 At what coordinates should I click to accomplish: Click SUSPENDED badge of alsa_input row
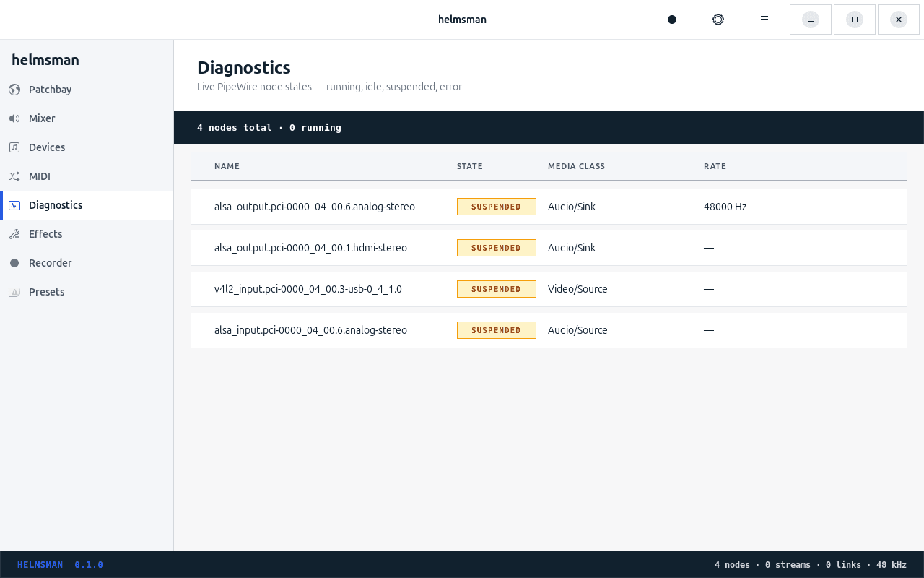coord(497,330)
